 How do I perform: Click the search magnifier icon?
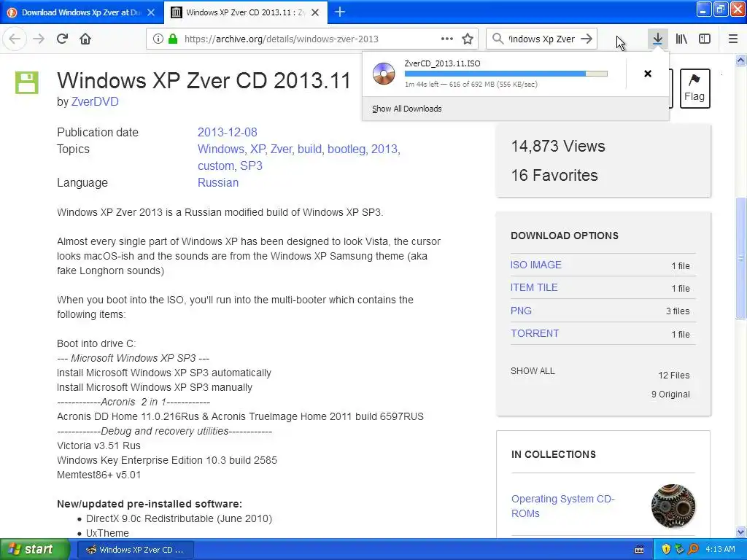498,39
